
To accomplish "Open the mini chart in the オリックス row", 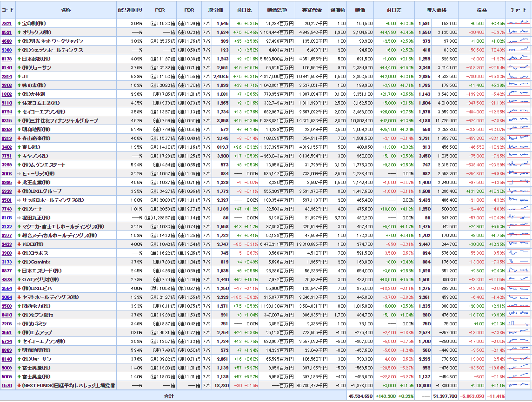I will coord(519,32).
